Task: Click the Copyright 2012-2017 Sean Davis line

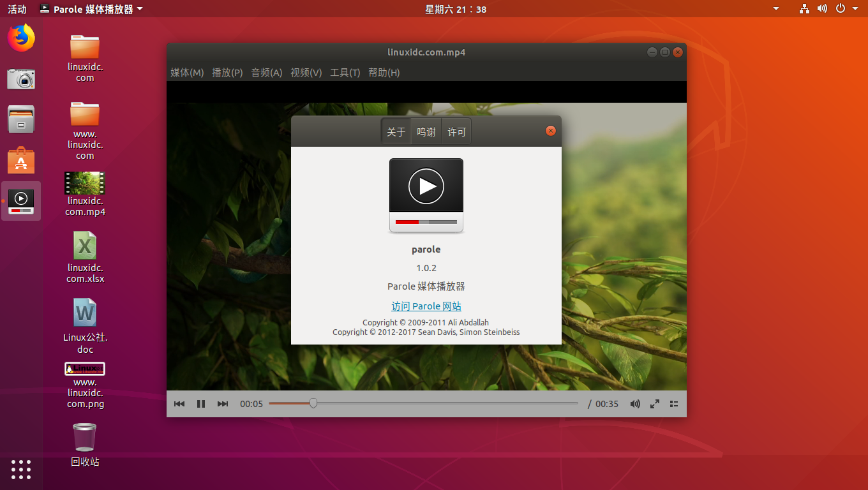Action: tap(426, 332)
